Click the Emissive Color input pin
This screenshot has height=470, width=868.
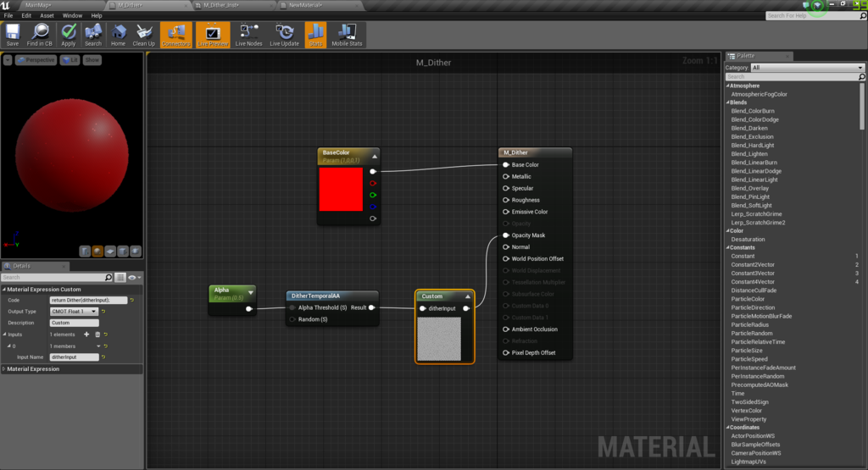click(506, 212)
